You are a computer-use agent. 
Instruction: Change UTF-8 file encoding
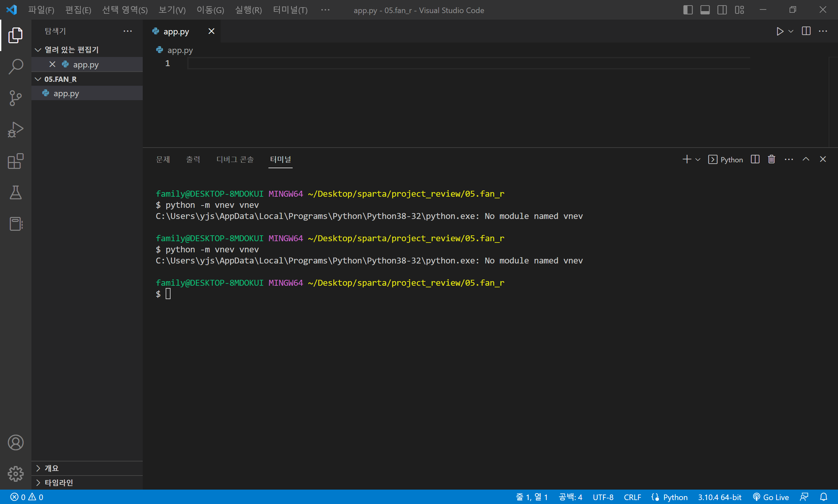point(603,497)
